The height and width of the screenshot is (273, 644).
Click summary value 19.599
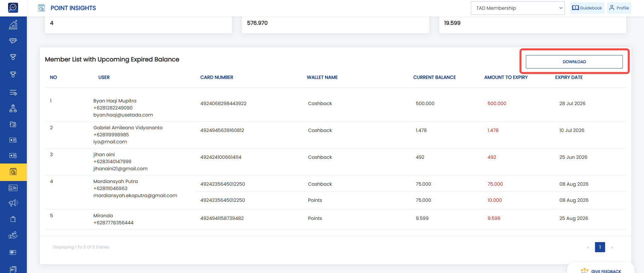coord(452,23)
